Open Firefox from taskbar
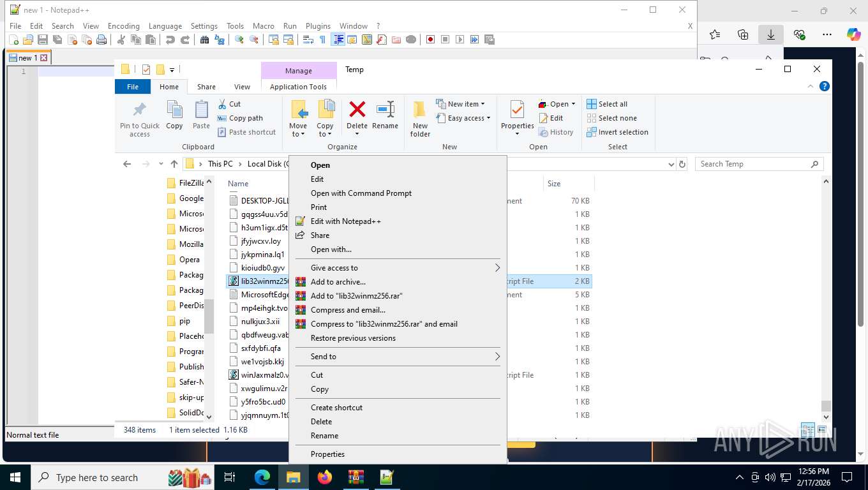The image size is (868, 490). click(325, 477)
